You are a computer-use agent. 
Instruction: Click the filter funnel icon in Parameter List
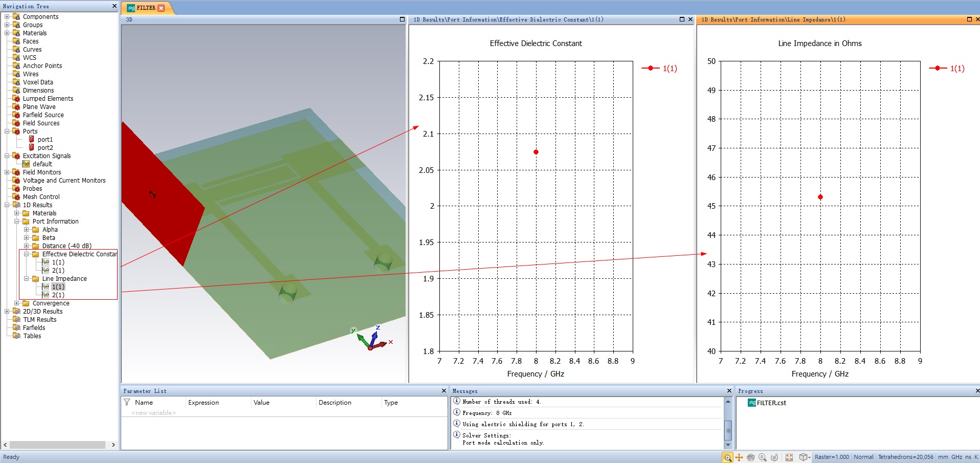click(127, 402)
